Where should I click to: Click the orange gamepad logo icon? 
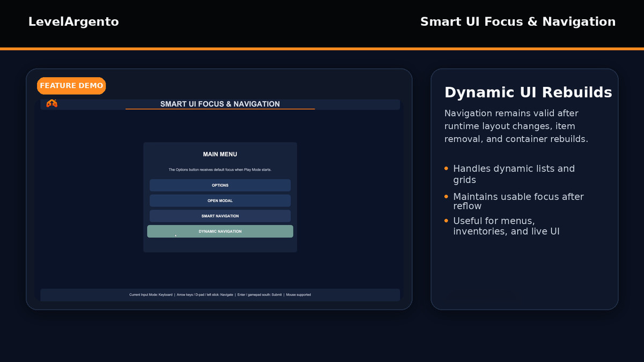(52, 104)
